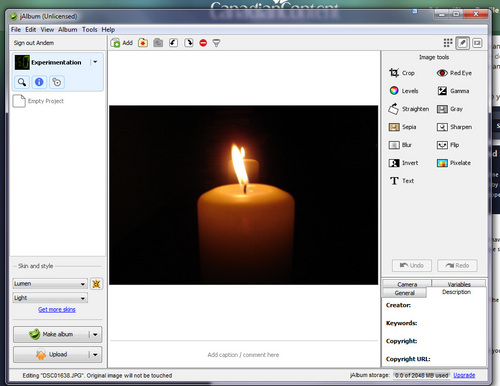Apply the Sharpen filter
The image size is (500, 386).
(x=454, y=127)
